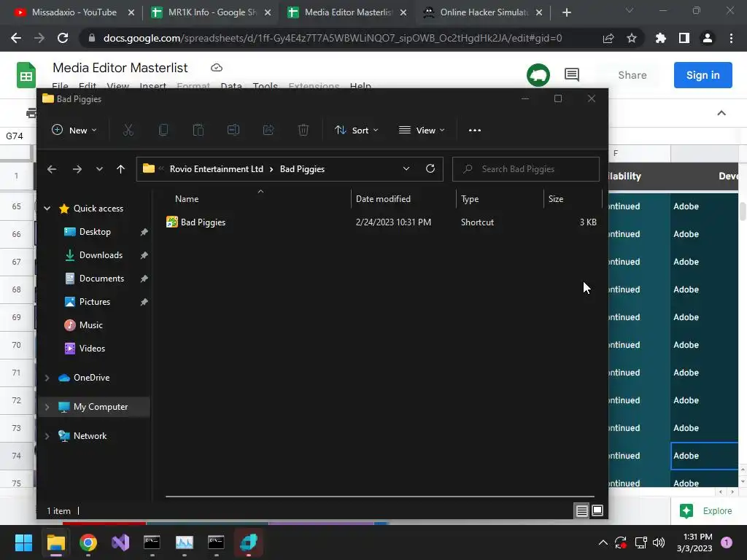
Task: Click the Name box showing G74
Action: click(x=15, y=136)
